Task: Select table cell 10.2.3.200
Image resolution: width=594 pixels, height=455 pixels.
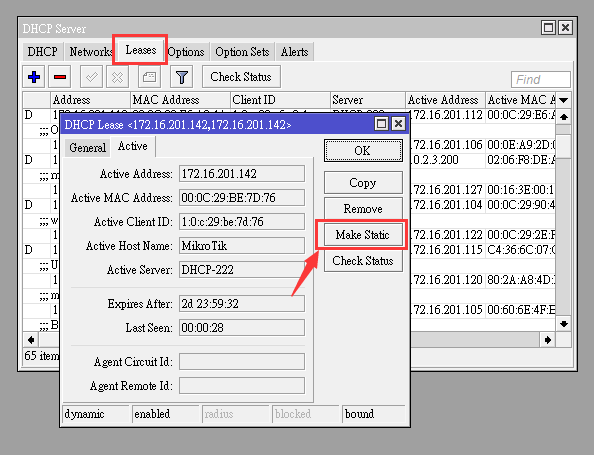Action: (x=447, y=160)
